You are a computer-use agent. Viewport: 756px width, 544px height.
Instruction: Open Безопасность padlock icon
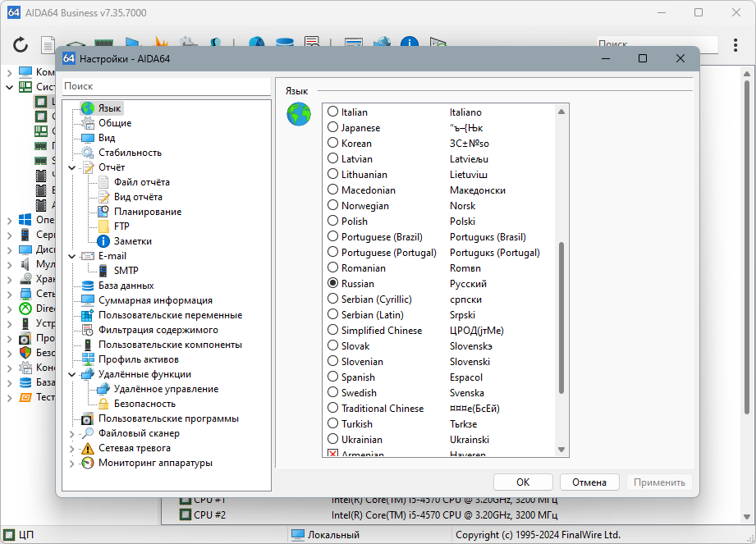[103, 404]
